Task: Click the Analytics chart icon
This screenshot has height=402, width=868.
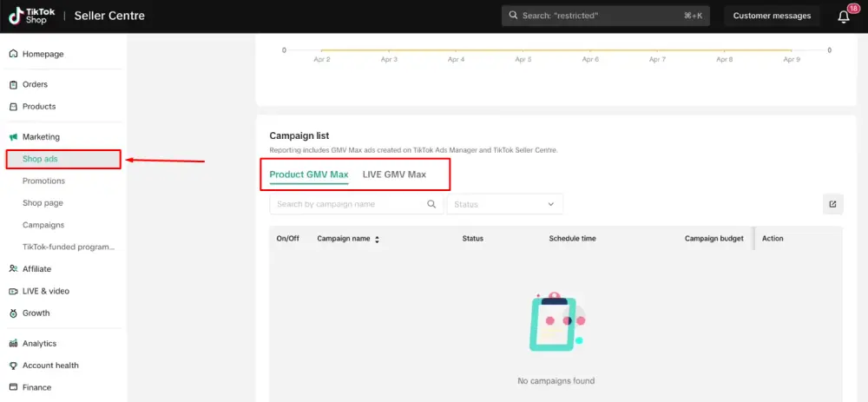Action: coord(13,343)
